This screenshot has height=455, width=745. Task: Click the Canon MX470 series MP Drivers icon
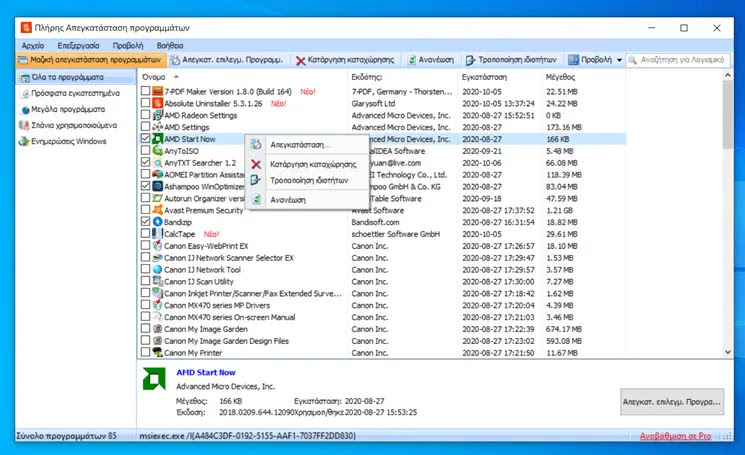click(x=158, y=305)
